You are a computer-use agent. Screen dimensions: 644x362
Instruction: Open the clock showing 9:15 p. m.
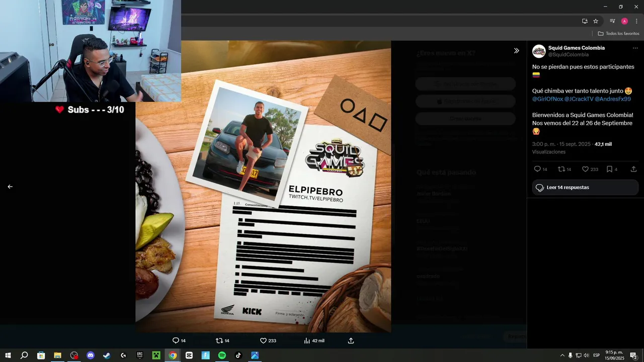614,355
